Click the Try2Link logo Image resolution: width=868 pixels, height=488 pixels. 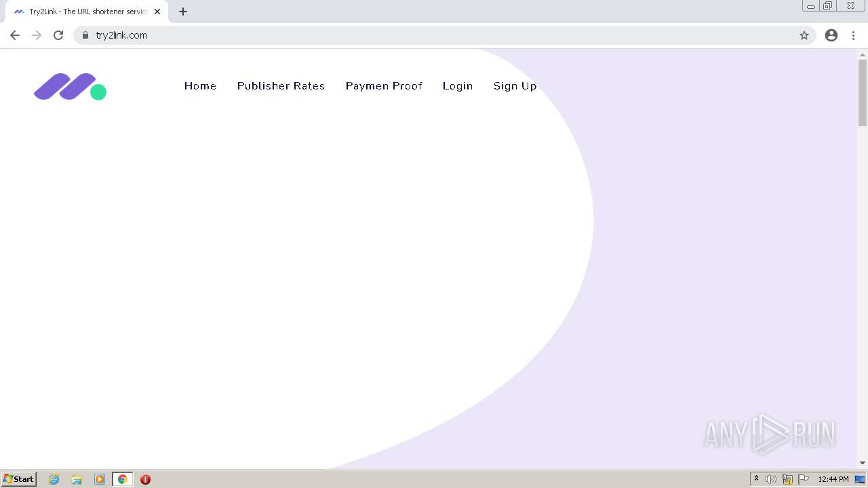click(71, 87)
